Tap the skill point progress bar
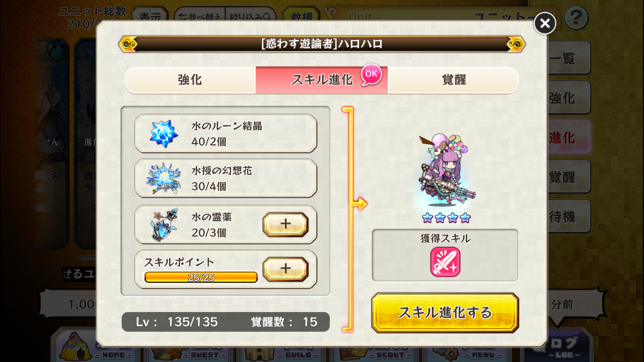The height and width of the screenshot is (362, 644). 201,277
